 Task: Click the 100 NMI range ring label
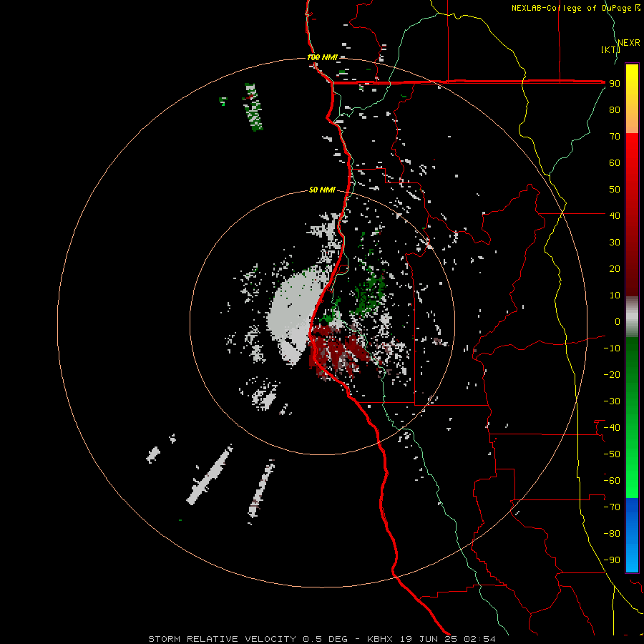pyautogui.click(x=322, y=57)
